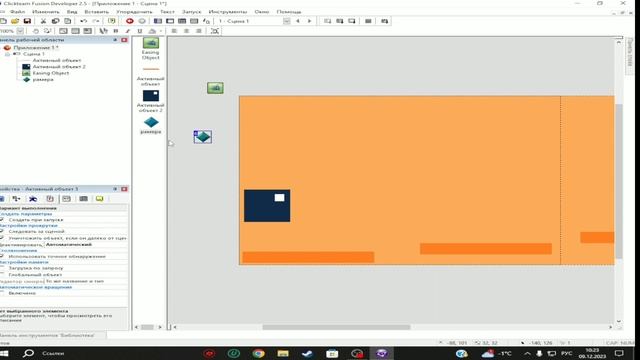Image resolution: width=640 pixels, height=360 pixels.
Task: Toggle underline text formatting
Action: pyautogui.click(x=140, y=31)
